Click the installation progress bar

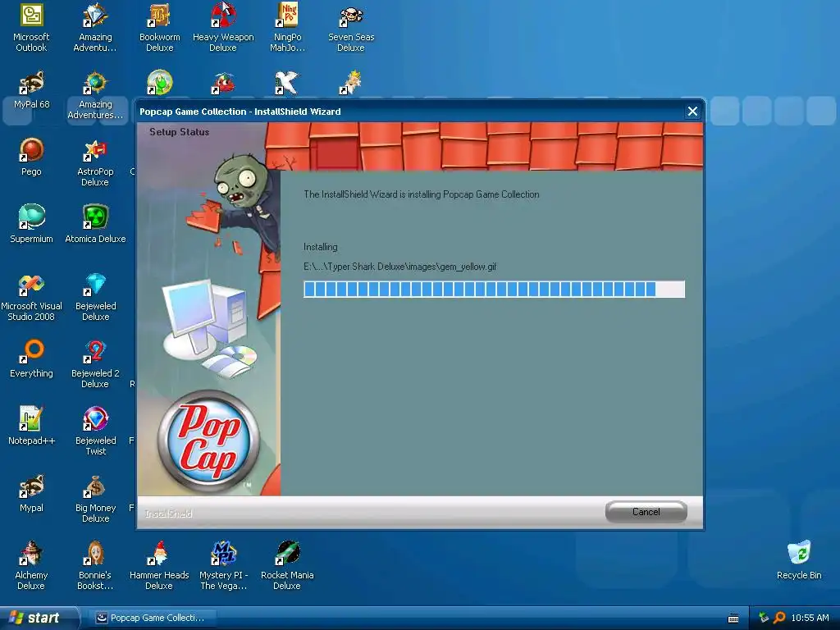pyautogui.click(x=494, y=290)
